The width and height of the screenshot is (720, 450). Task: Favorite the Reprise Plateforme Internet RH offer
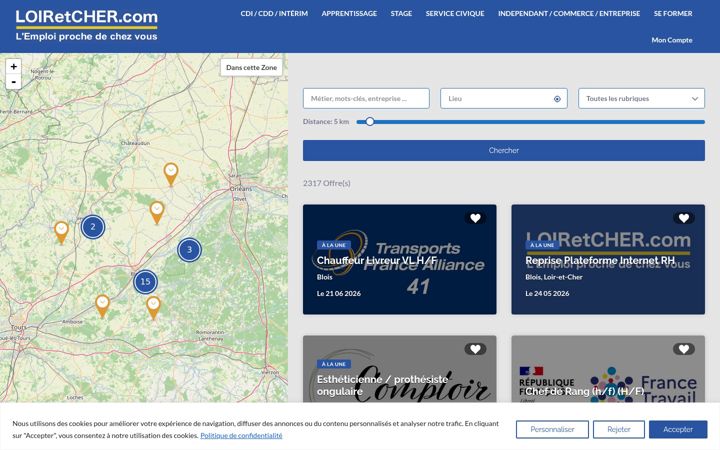point(684,218)
